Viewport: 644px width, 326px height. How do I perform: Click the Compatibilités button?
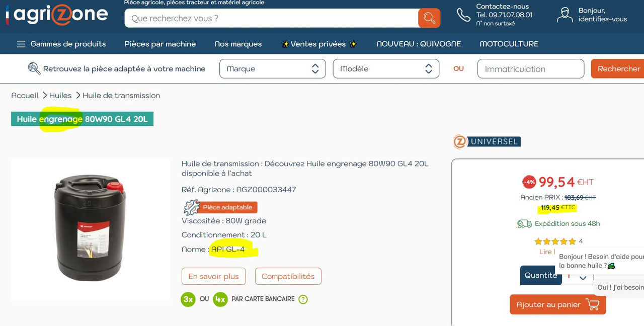288,276
